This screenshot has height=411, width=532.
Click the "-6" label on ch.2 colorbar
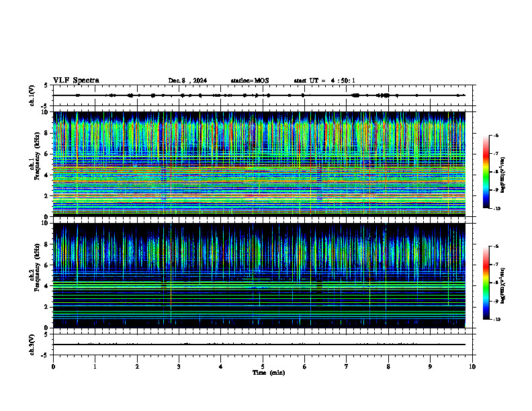click(496, 246)
